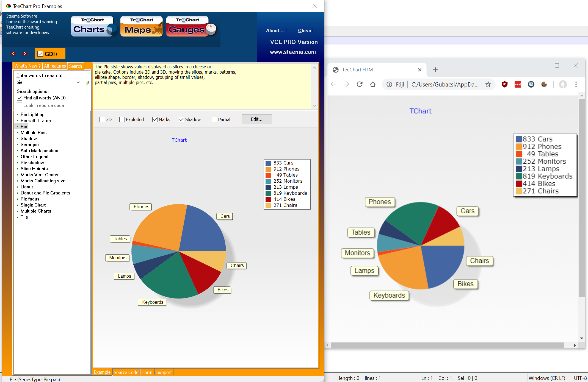Select the Source Code tab
The width and height of the screenshot is (588, 382).
[x=126, y=372]
